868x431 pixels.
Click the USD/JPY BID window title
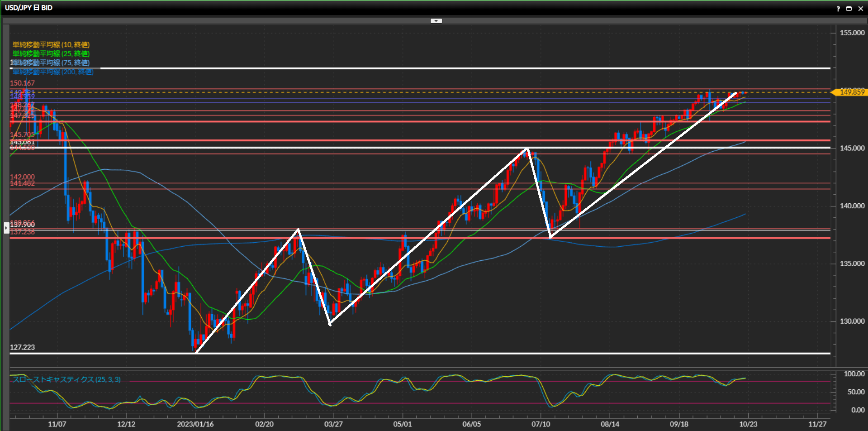click(28, 8)
